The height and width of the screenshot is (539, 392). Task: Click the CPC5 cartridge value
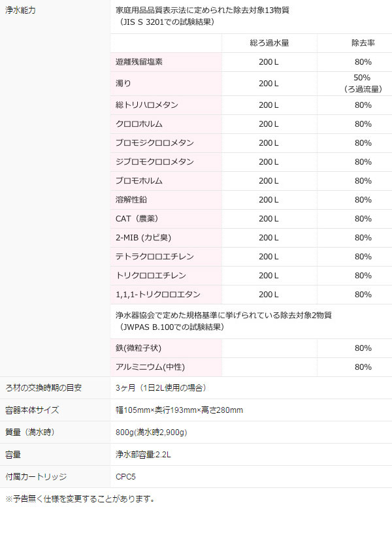pyautogui.click(x=125, y=477)
